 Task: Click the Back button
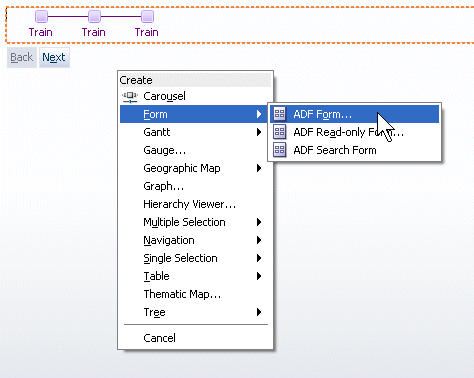tap(22, 57)
